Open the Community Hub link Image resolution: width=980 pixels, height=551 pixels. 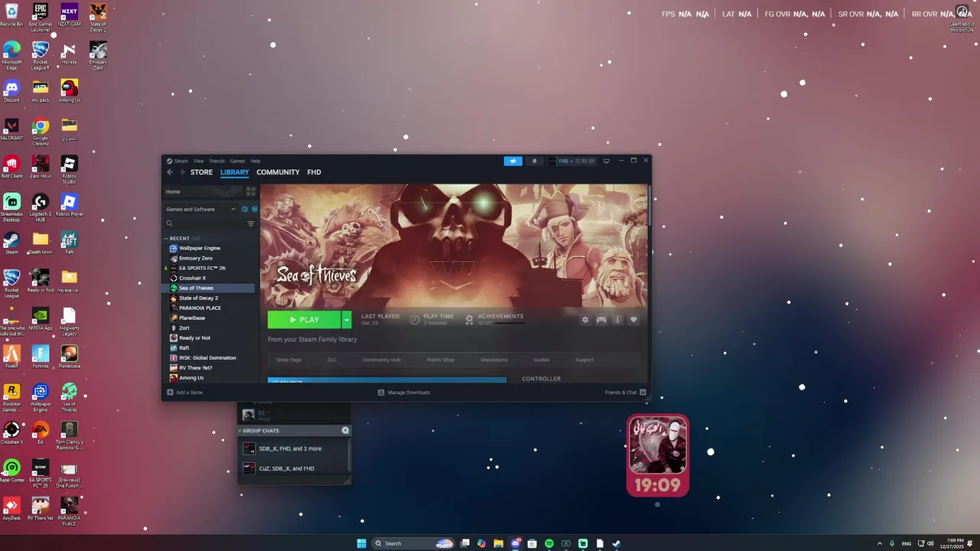tap(381, 360)
